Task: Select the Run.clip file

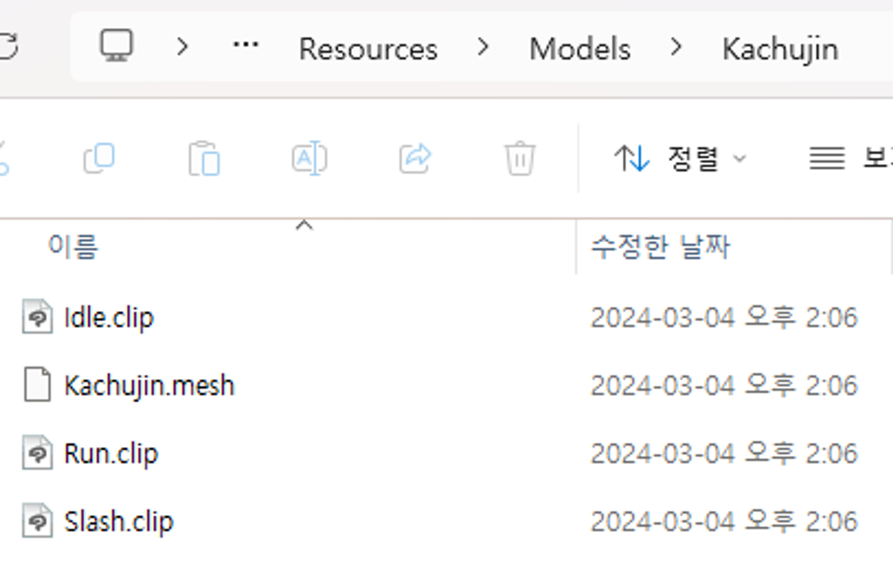Action: pyautogui.click(x=111, y=453)
